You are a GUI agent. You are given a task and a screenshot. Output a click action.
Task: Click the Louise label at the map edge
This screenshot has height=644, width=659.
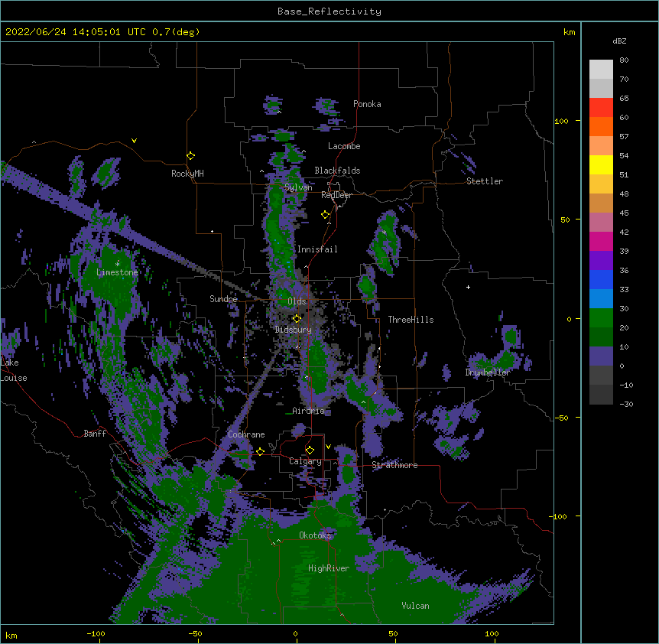pyautogui.click(x=14, y=378)
